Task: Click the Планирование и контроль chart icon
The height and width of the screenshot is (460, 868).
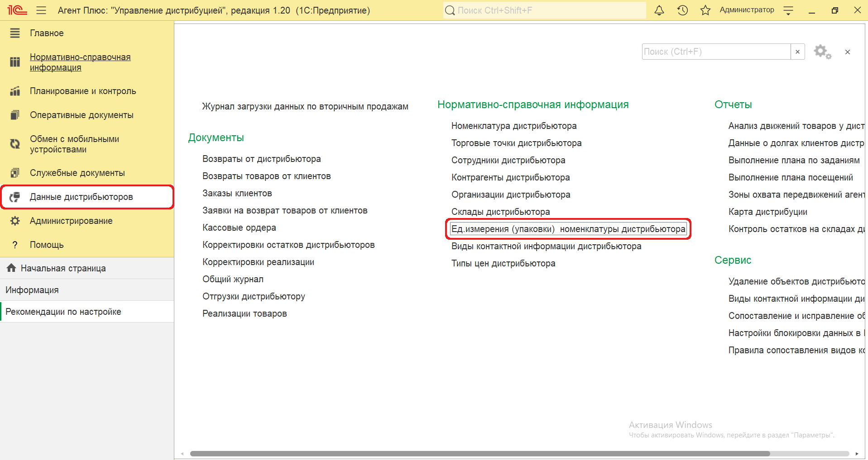Action: tap(15, 91)
